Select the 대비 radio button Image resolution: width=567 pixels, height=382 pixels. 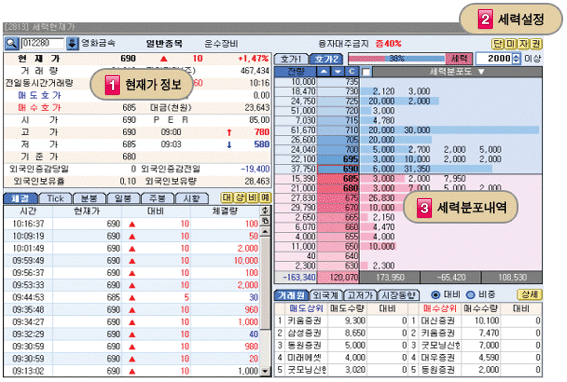436,295
